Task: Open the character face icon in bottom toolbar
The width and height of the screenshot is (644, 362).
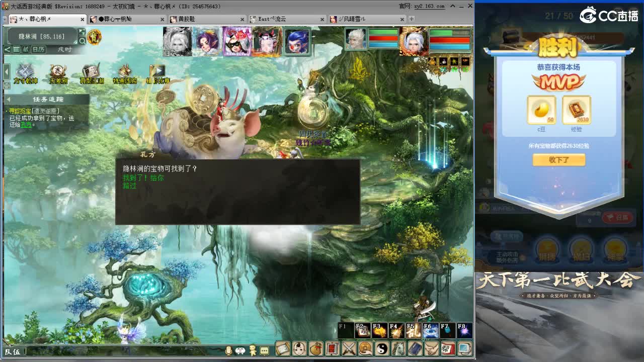Action: [300, 348]
